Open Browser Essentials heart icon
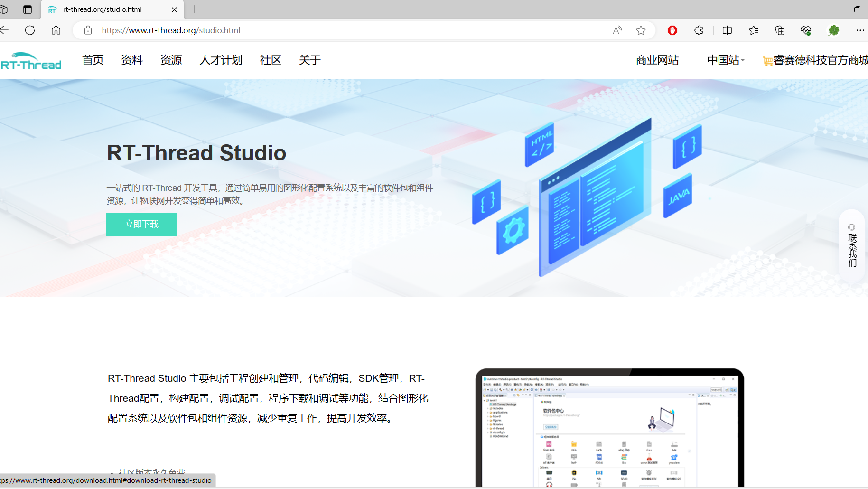 pos(805,30)
